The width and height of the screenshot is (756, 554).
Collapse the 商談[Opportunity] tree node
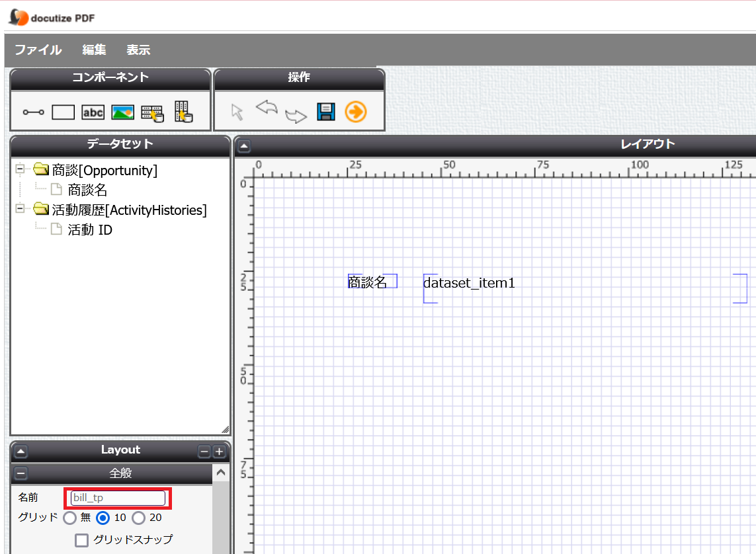21,169
